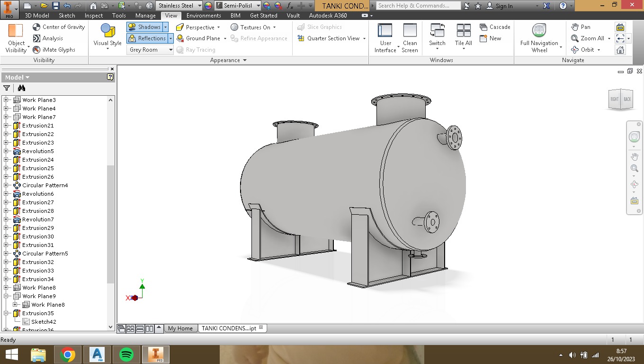
Task: Collapse the Extrusion35 tree node
Action: point(6,313)
